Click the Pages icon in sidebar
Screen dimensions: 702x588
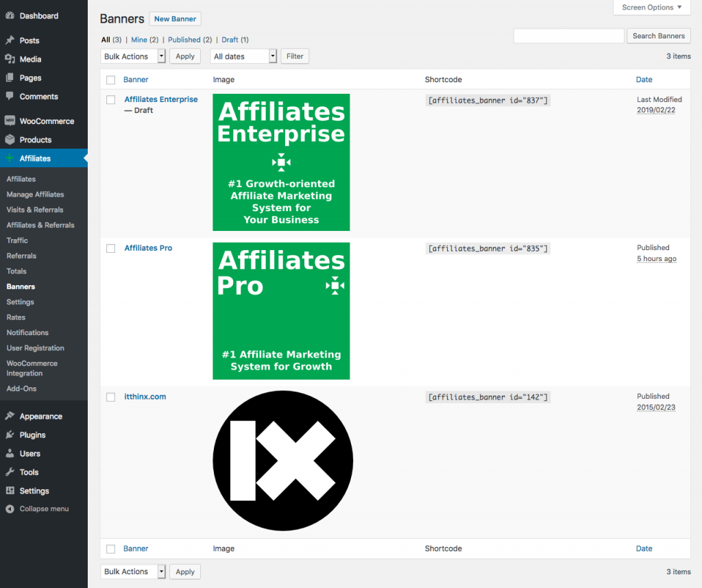[x=10, y=78]
